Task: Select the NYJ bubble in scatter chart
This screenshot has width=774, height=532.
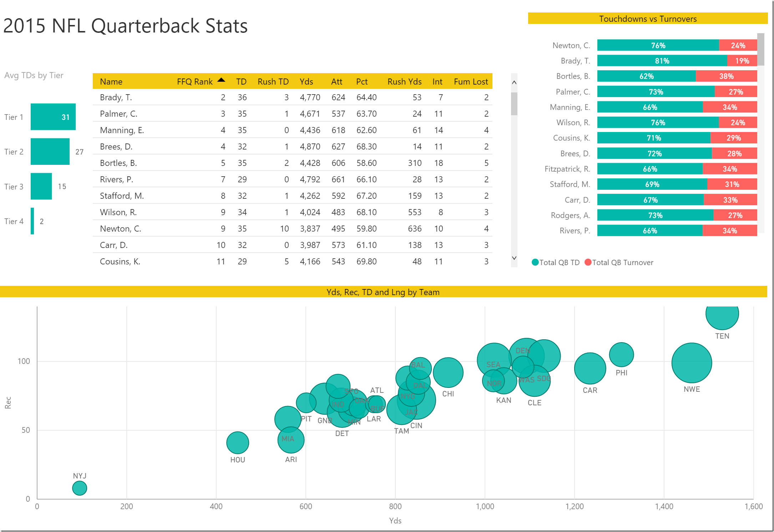Action: tap(80, 488)
